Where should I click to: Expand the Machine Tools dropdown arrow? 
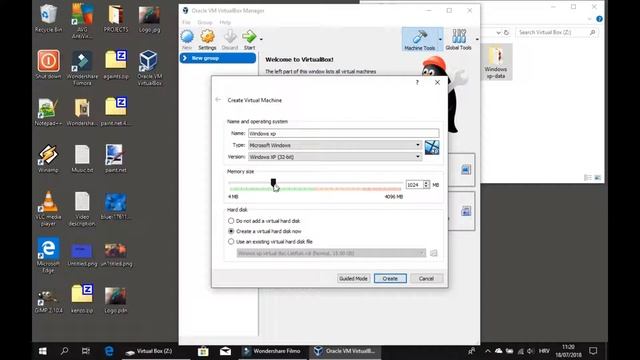440,40
